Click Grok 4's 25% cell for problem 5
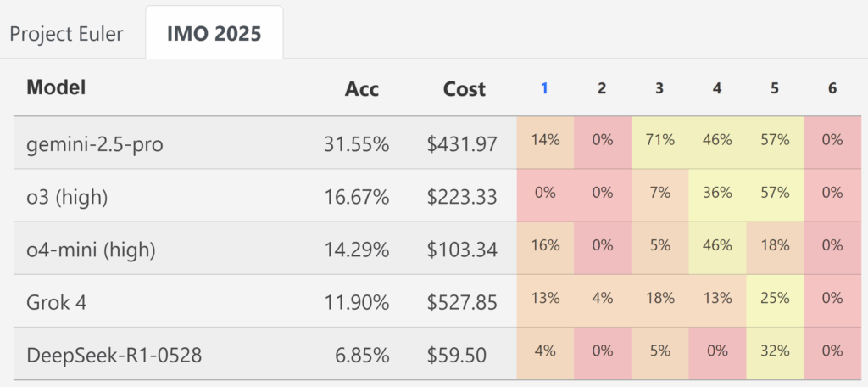The width and height of the screenshot is (868, 387). (x=775, y=298)
